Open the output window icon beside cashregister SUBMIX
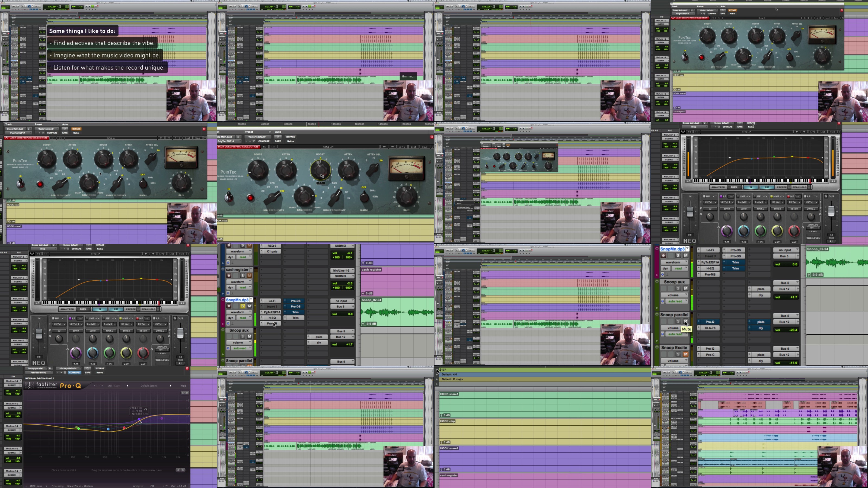The width and height of the screenshot is (868, 488). (x=353, y=276)
